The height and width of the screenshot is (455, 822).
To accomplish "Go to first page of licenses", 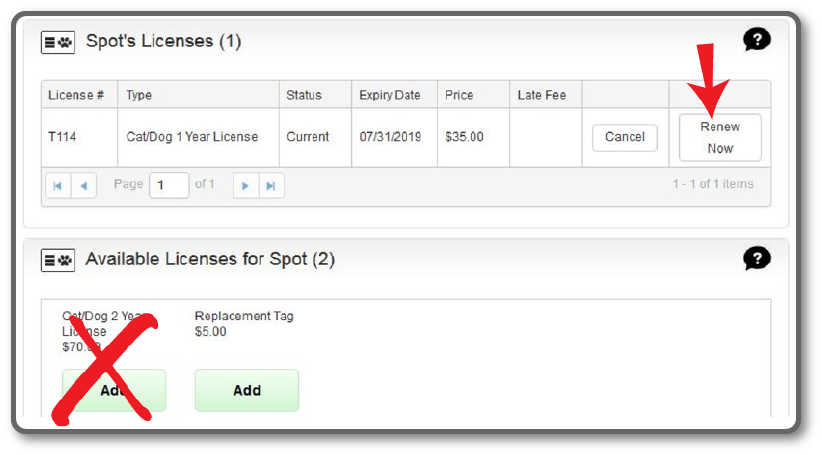I will (x=58, y=186).
